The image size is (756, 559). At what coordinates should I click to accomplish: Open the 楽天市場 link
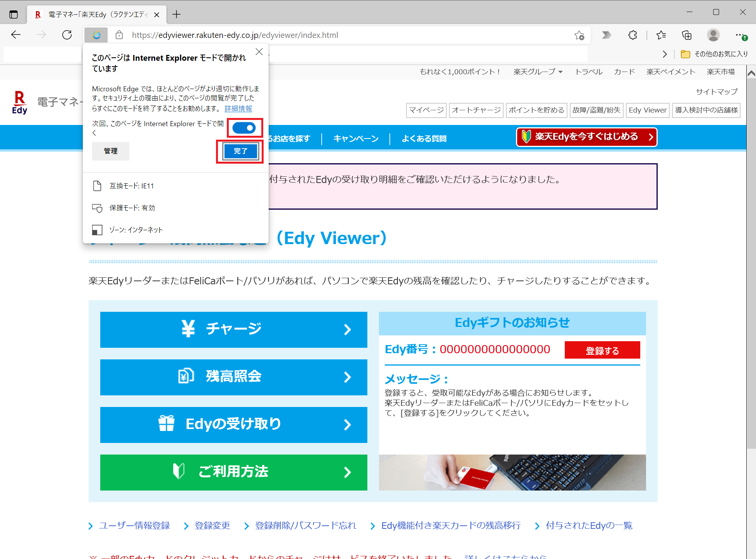(x=721, y=72)
